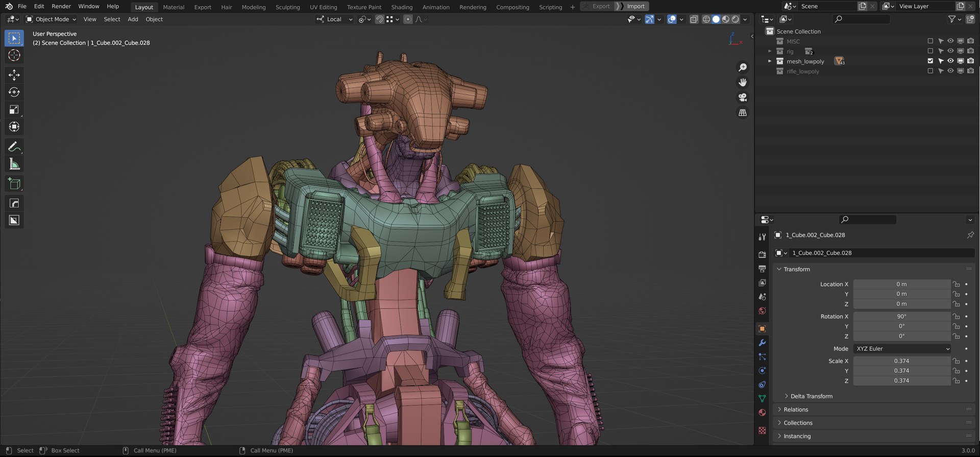Click the viewport zoom magnifier icon
Viewport: 980px width, 457px height.
[743, 67]
